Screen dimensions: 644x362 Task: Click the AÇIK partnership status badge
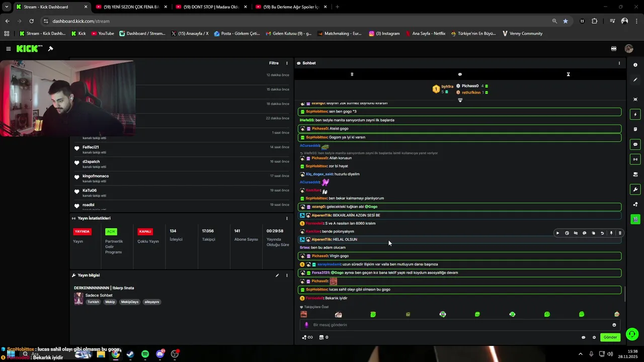(x=111, y=232)
